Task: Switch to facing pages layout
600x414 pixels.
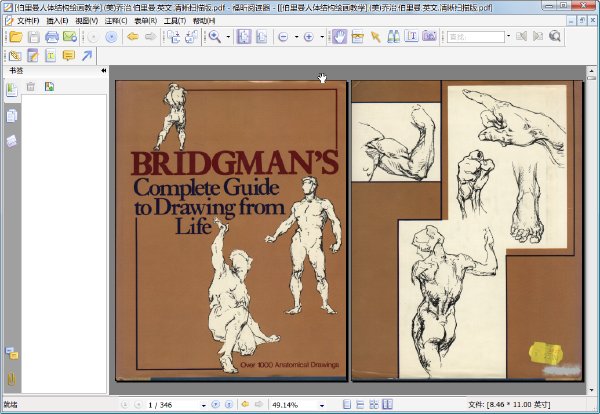Action: 387,404
